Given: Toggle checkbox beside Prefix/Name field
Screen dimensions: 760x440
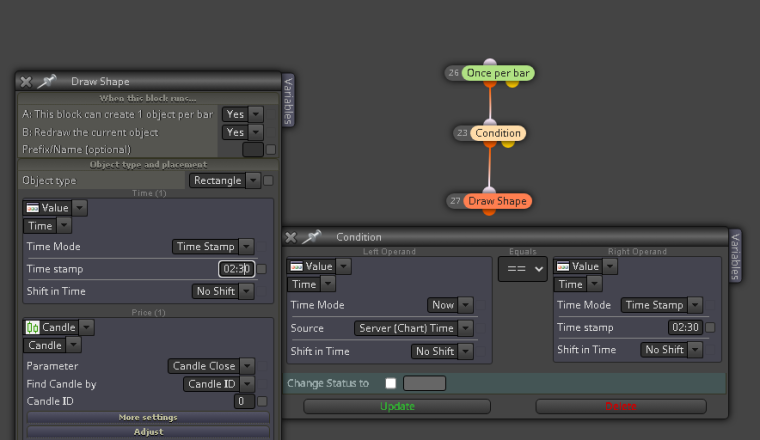Looking at the screenshot, I should point(271,150).
